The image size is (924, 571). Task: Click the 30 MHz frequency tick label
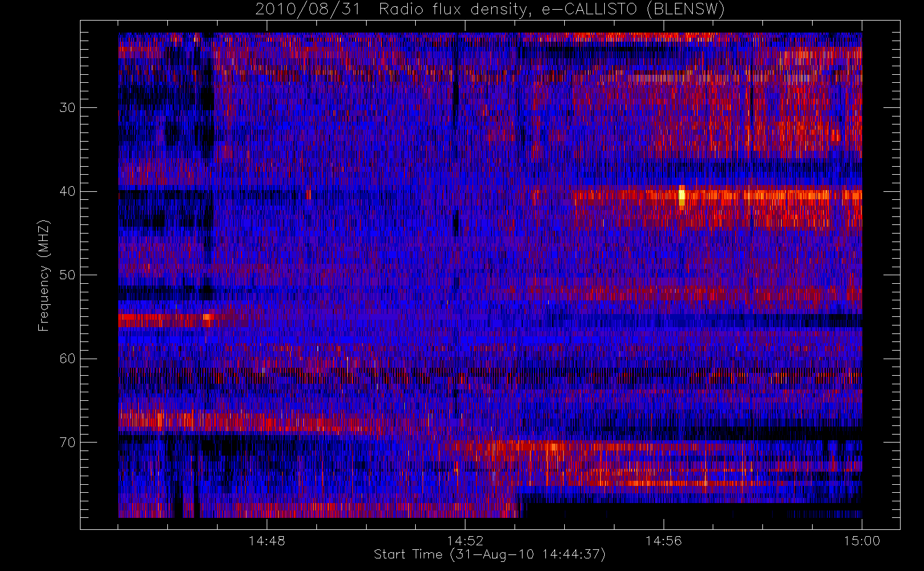point(67,108)
